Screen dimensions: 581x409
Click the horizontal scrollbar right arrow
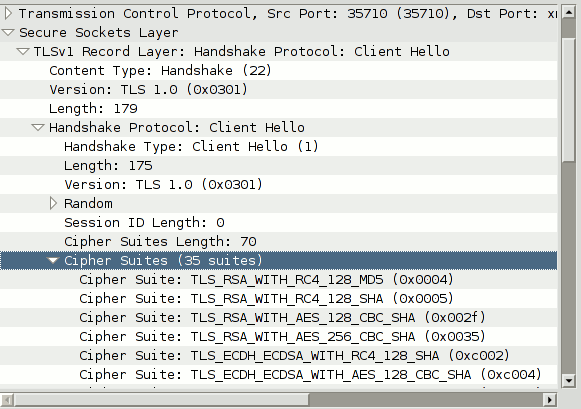coord(550,400)
